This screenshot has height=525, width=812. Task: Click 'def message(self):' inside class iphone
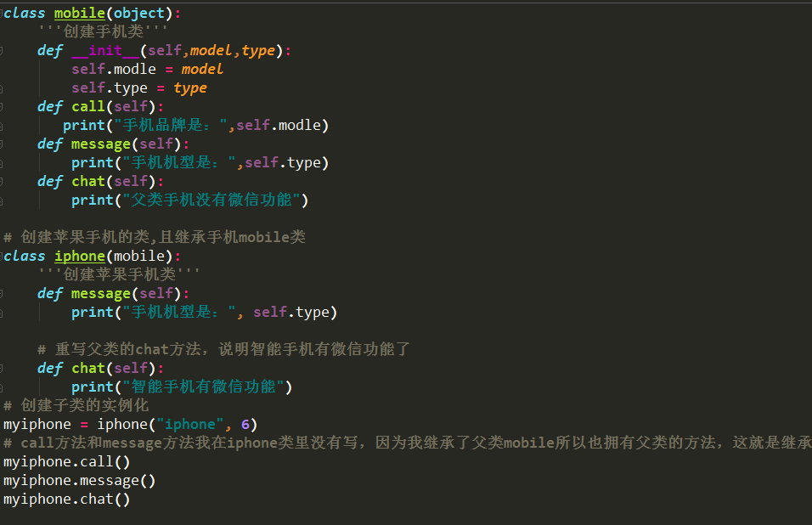point(114,294)
